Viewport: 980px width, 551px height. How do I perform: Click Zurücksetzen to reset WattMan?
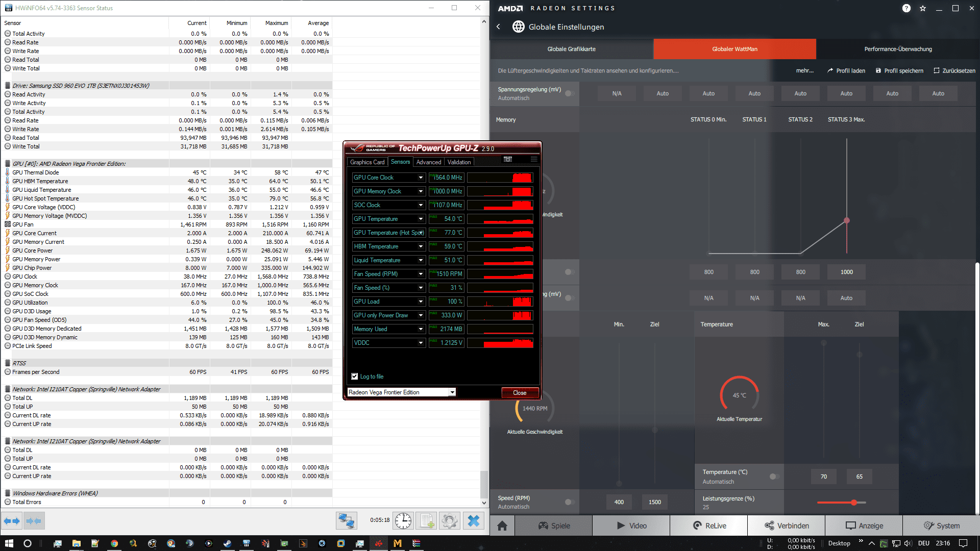(x=954, y=71)
